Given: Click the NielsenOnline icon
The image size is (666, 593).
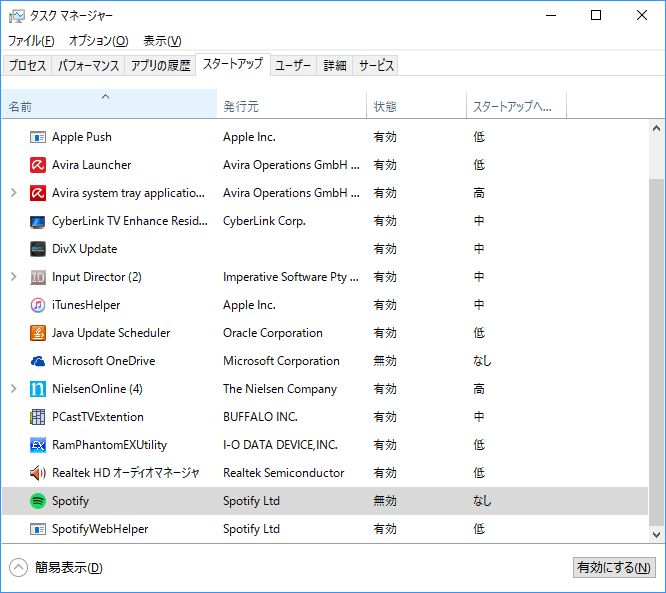Looking at the screenshot, I should click(x=38, y=390).
